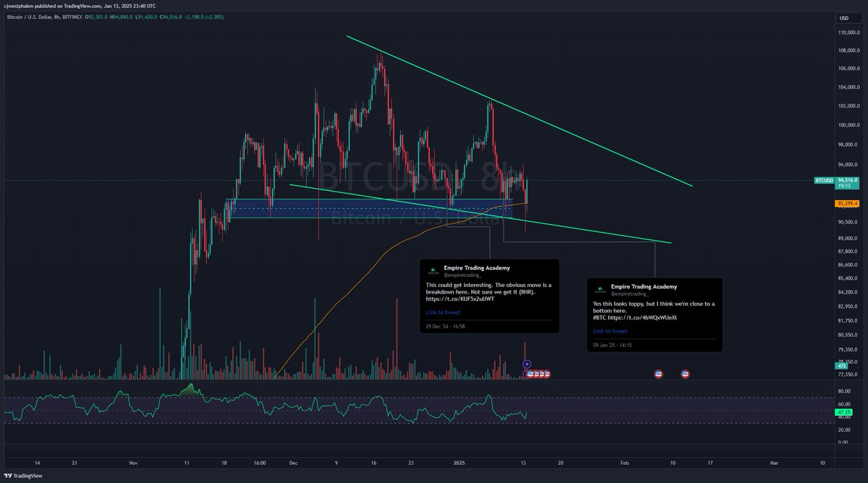Image resolution: width=868 pixels, height=483 pixels.
Task: Click the TradingView logo in the bottom corner
Action: click(22, 476)
